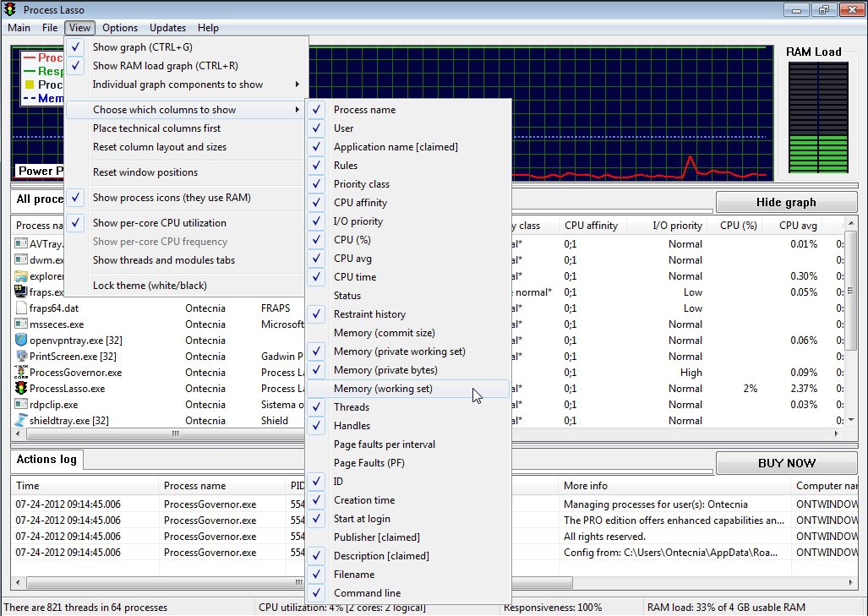The image size is (868, 616).
Task: Toggle Show RAM load graph option
Action: point(186,66)
